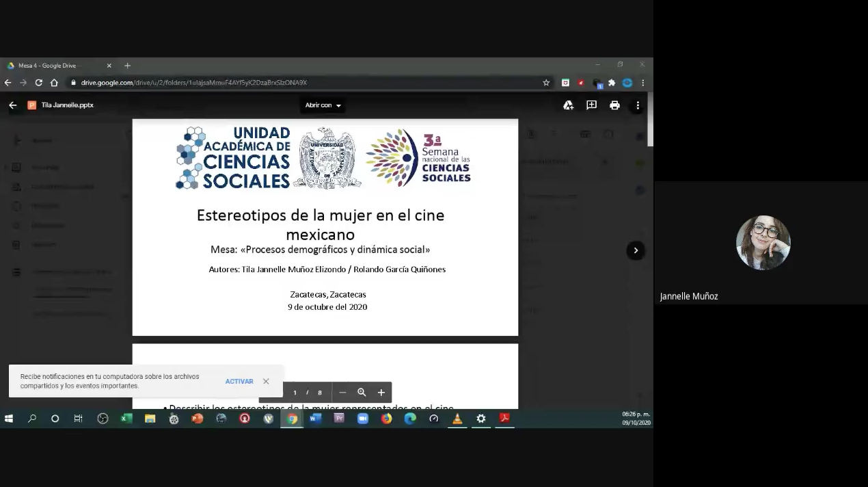Open Windows search from taskbar
The height and width of the screenshot is (487, 868).
(31, 419)
